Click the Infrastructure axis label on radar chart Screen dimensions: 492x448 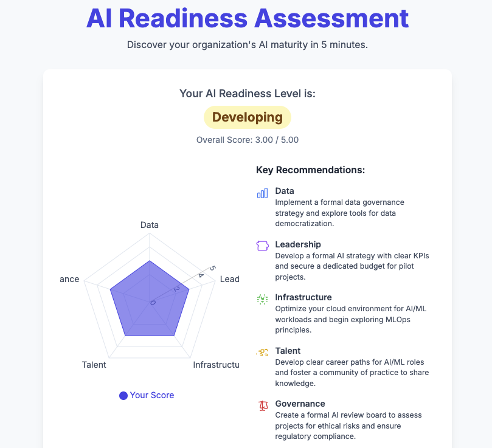coord(216,365)
